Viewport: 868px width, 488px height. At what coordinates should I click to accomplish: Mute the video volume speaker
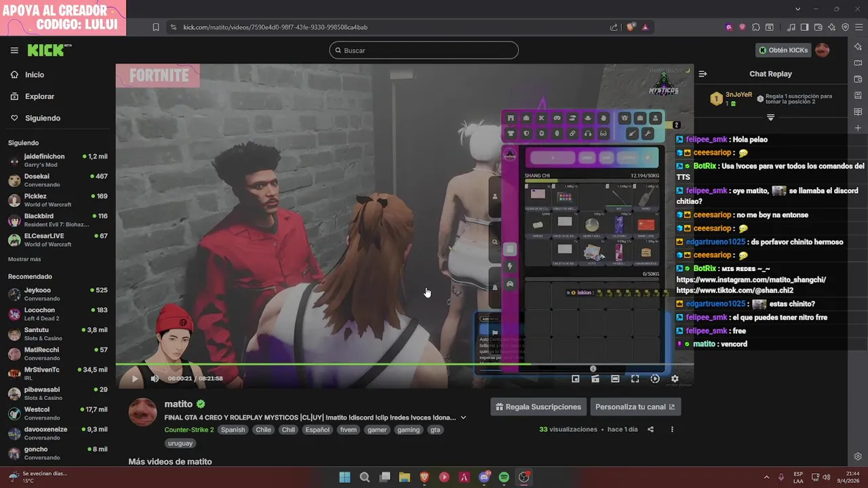coord(155,379)
